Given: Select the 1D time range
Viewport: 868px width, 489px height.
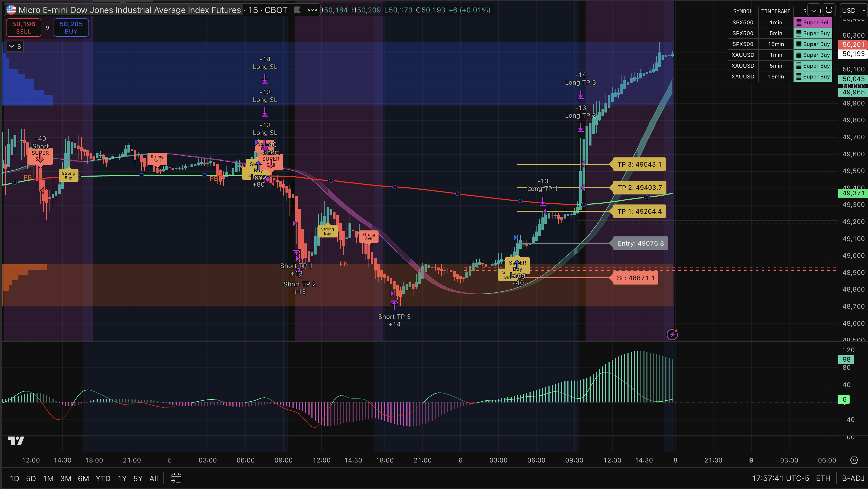Looking at the screenshot, I should point(14,478).
